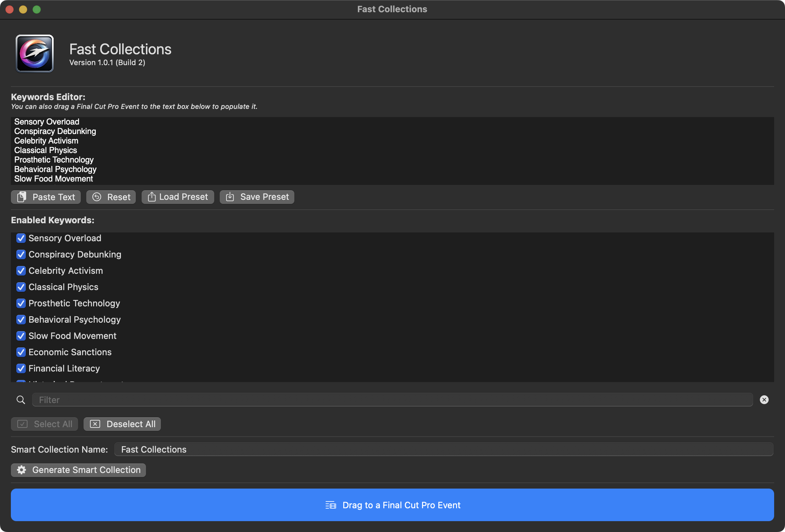Clear the filter with the X icon
The height and width of the screenshot is (532, 785).
point(764,400)
